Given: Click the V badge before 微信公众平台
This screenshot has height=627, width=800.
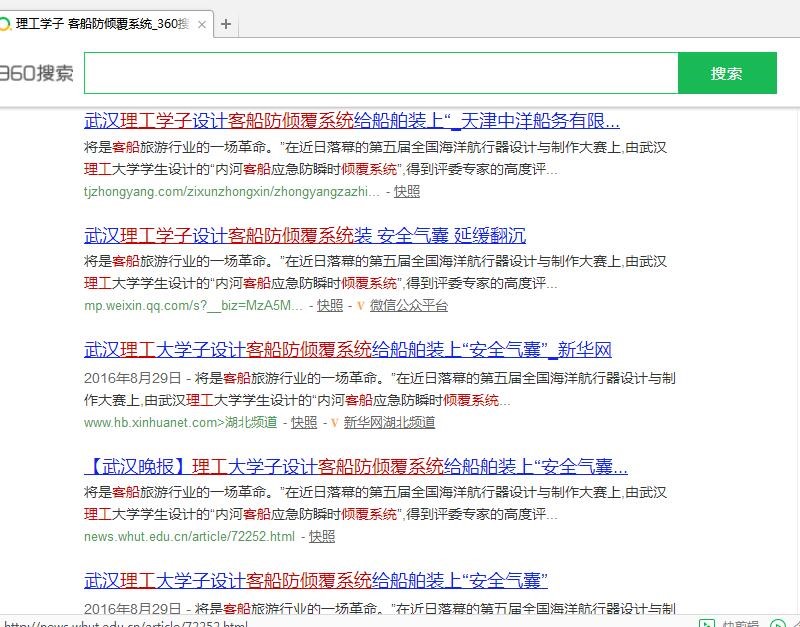Looking at the screenshot, I should tap(360, 306).
